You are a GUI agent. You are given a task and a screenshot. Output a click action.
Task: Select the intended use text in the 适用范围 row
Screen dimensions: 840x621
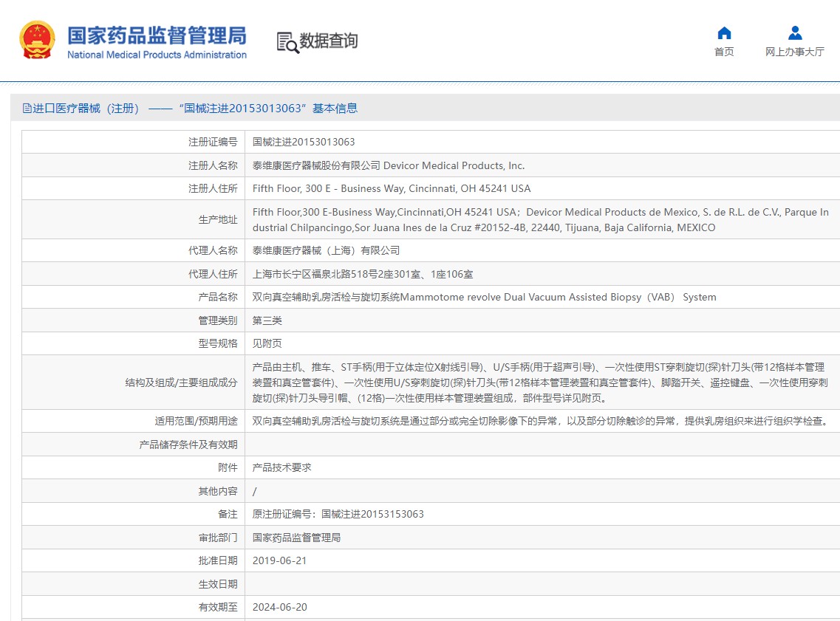[x=542, y=422]
